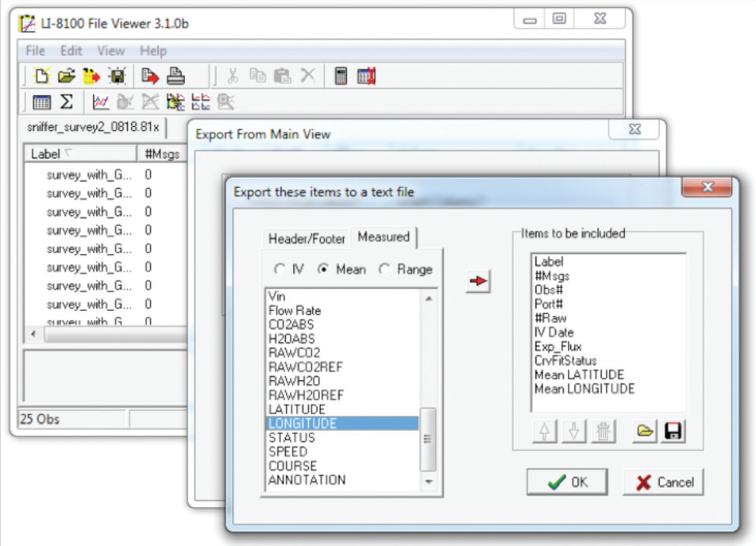Select Vin in the measured list

tap(342, 296)
